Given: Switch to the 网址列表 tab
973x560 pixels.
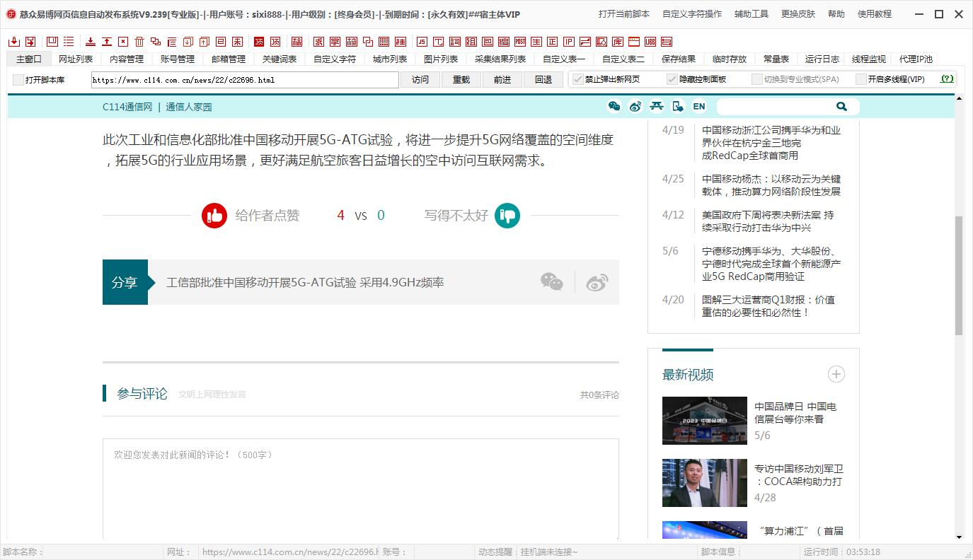Looking at the screenshot, I should pyautogui.click(x=76, y=59).
